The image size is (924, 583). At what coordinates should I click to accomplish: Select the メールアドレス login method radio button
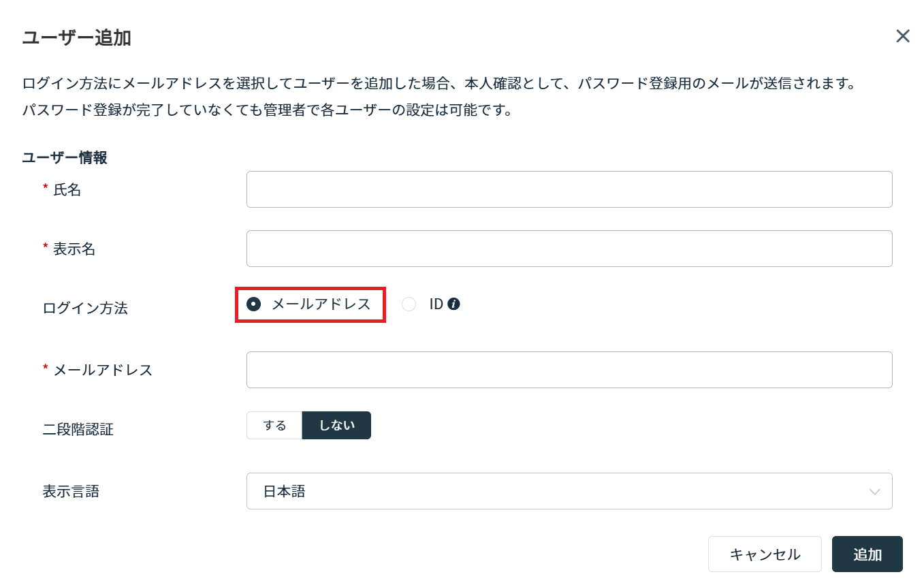(253, 304)
